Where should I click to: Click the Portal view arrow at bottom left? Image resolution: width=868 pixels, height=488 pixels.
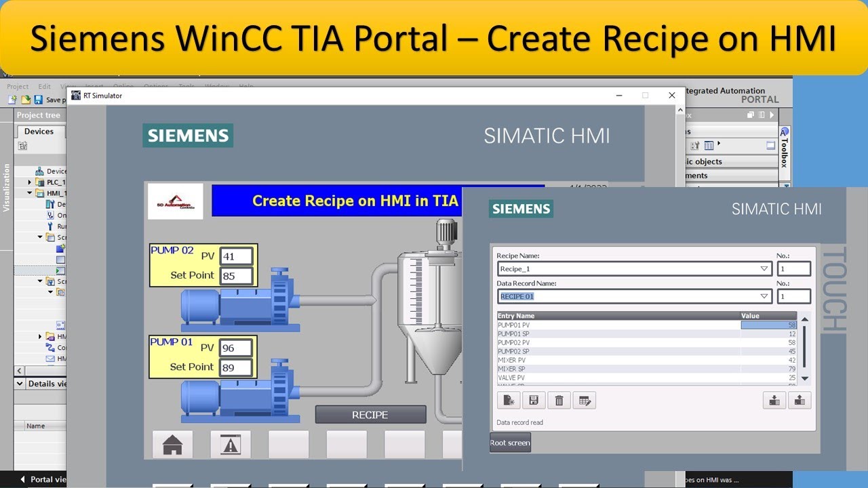click(x=22, y=479)
